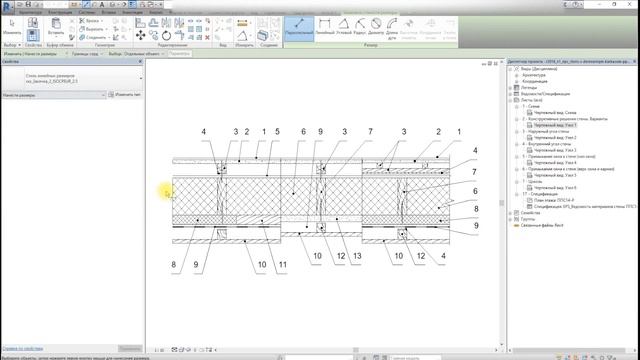Click the Text (A) quick access icon

click(102, 4)
